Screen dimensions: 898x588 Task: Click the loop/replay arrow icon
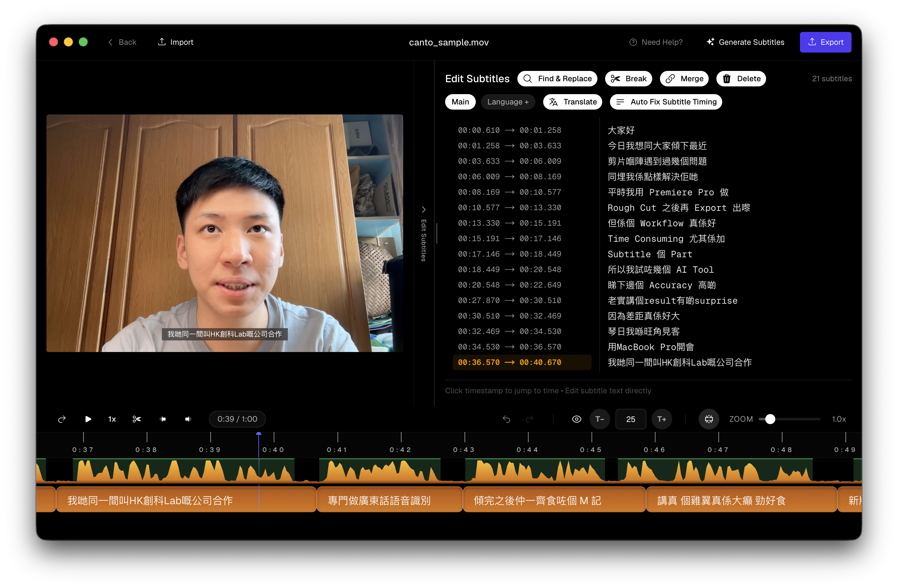[x=62, y=419]
